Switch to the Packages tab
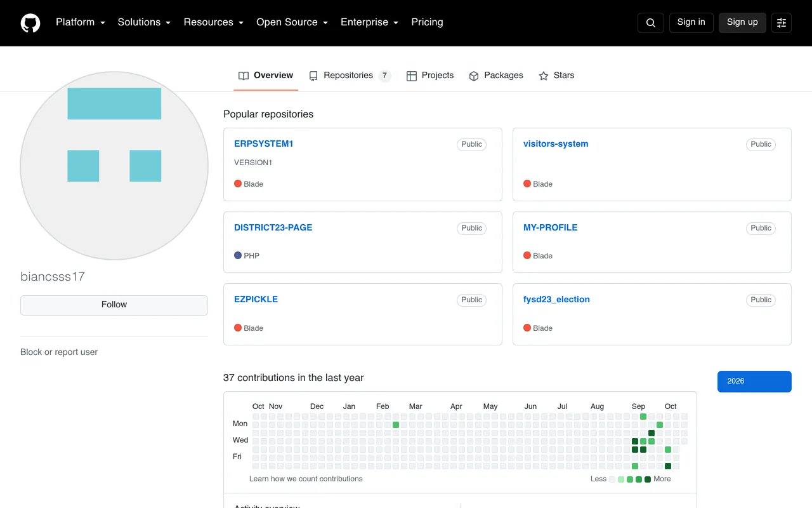The image size is (812, 508). click(496, 76)
